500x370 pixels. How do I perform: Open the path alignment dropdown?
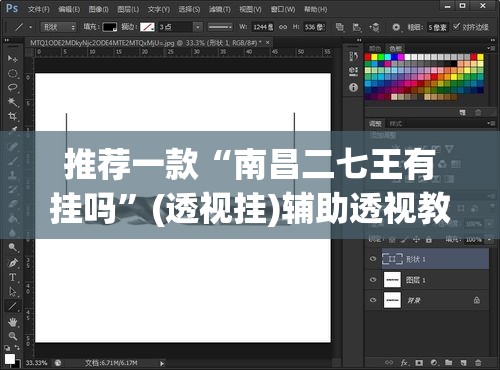point(357,27)
